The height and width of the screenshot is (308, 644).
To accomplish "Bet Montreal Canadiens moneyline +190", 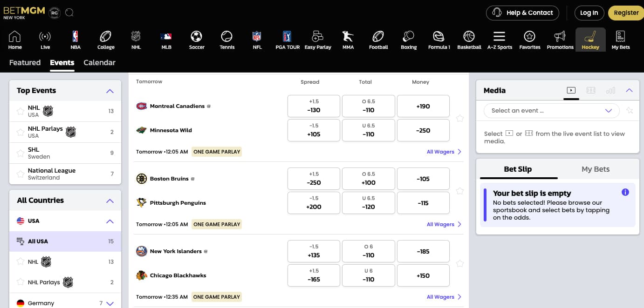I will [423, 106].
